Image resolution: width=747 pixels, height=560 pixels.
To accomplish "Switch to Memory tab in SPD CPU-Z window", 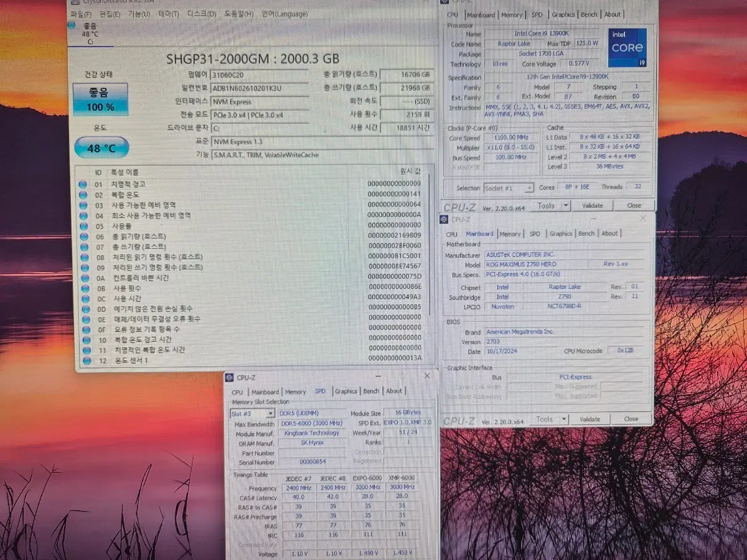I will [295, 391].
